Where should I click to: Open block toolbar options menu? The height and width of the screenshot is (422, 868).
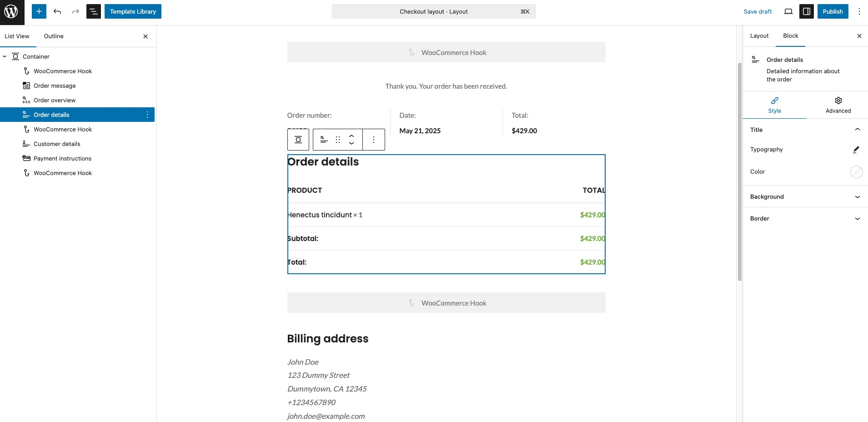point(374,140)
